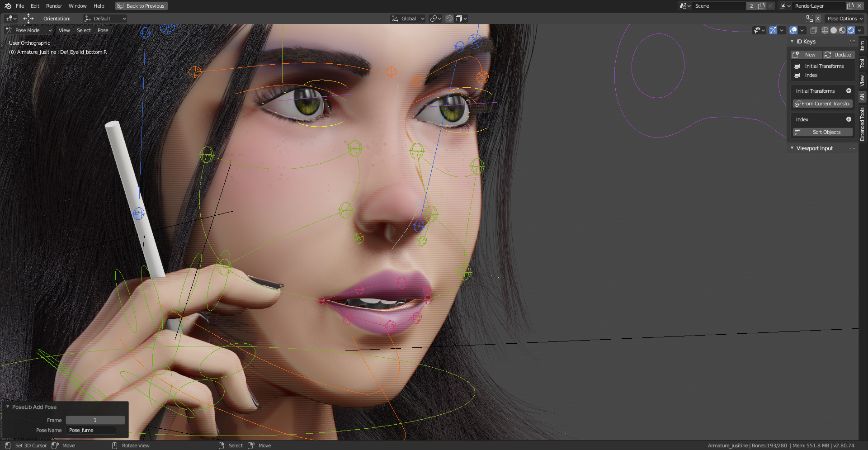Click plus icon beside Initial Transforms

pyautogui.click(x=849, y=91)
